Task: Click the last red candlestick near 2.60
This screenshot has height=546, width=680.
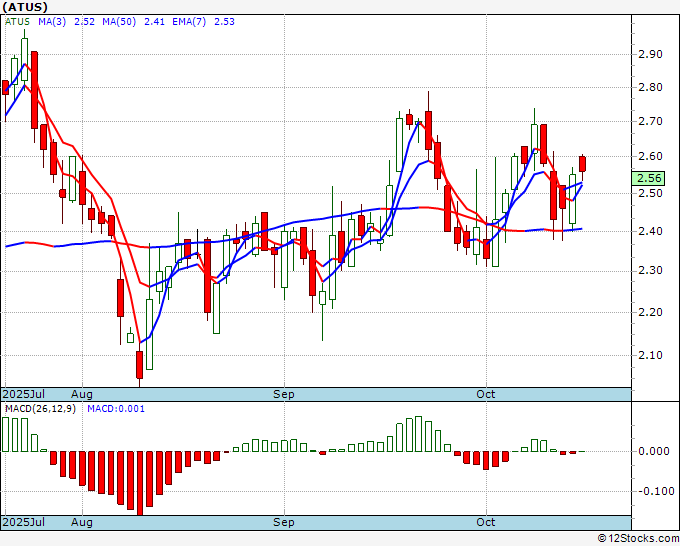Action: click(582, 164)
